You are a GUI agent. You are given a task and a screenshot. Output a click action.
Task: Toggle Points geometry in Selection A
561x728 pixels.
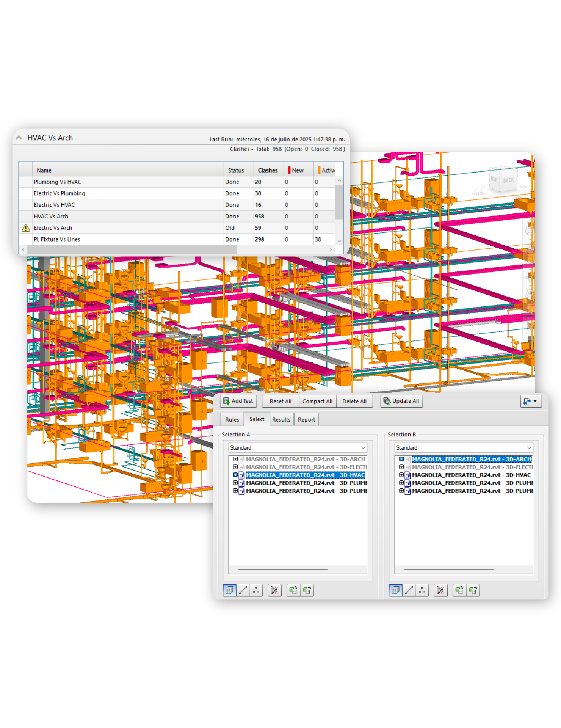256,590
